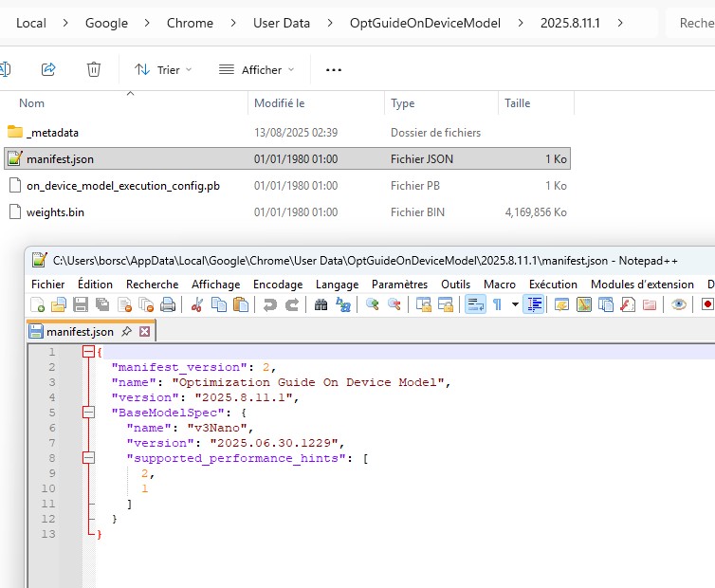The image size is (715, 588).
Task: Toggle show all characters pilcrow icon
Action: (498, 304)
